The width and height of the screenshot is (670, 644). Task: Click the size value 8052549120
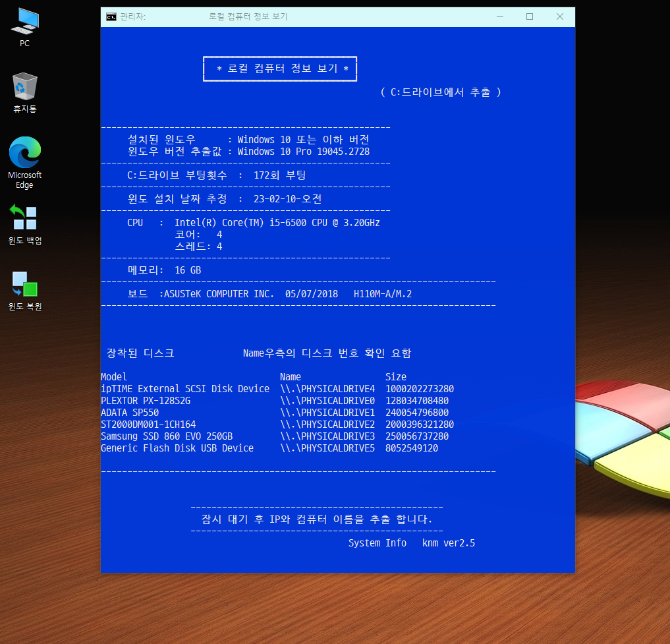click(x=412, y=449)
